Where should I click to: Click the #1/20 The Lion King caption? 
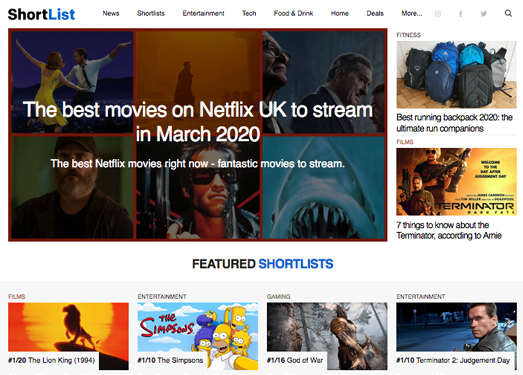tap(52, 360)
